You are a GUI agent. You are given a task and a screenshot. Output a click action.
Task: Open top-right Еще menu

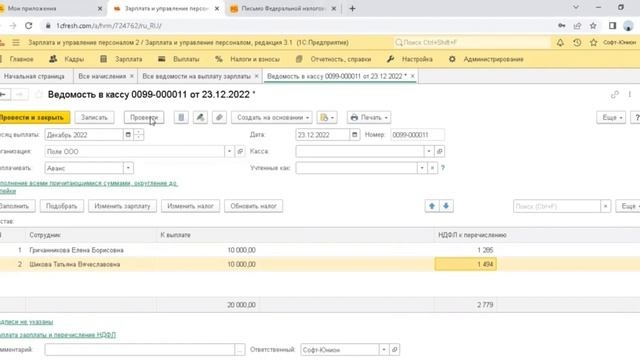point(611,118)
